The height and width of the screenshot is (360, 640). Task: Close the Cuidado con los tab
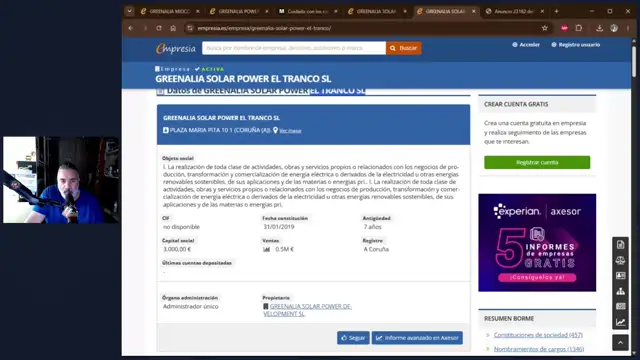(336, 11)
